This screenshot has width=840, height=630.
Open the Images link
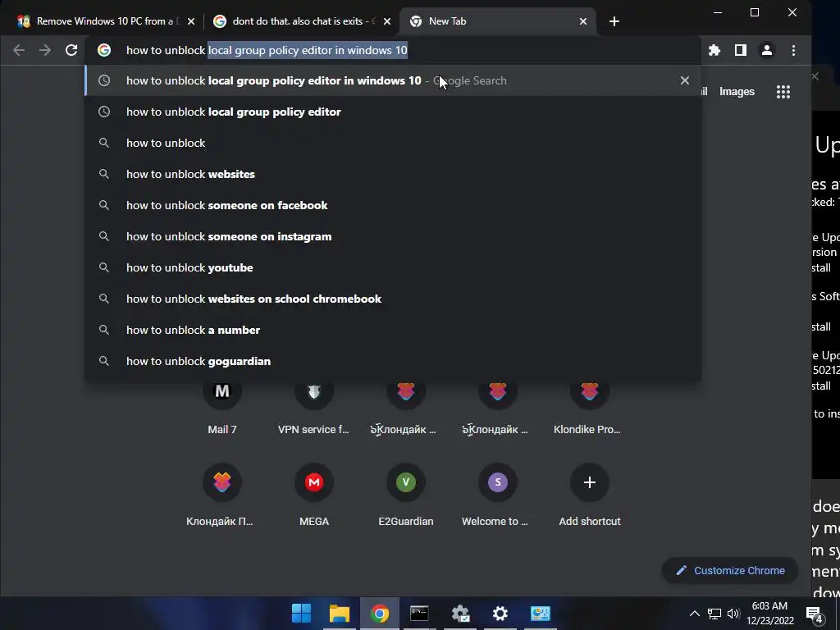point(737,92)
